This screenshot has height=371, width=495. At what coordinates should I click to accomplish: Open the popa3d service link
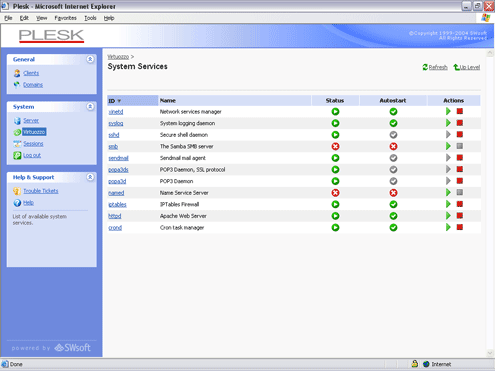click(117, 181)
